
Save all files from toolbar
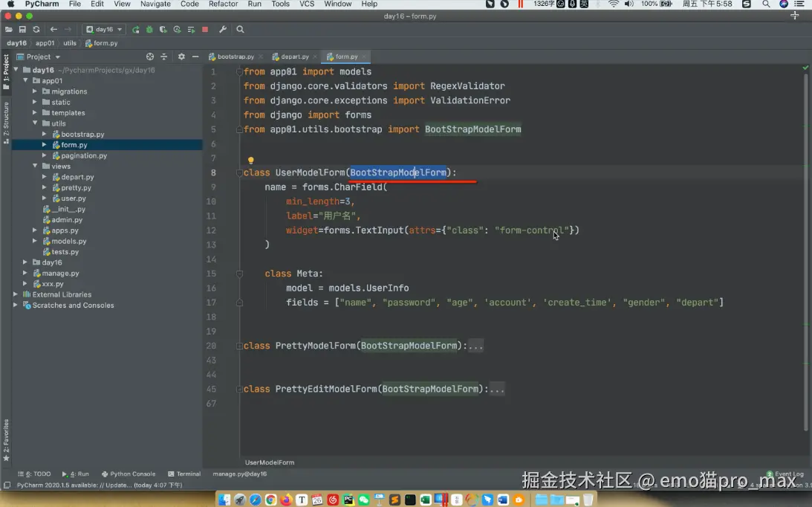click(x=22, y=30)
